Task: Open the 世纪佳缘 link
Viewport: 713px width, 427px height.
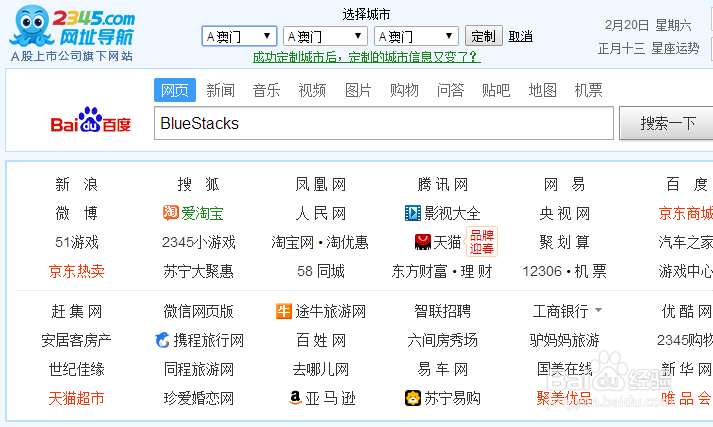Action: pyautogui.click(x=76, y=369)
